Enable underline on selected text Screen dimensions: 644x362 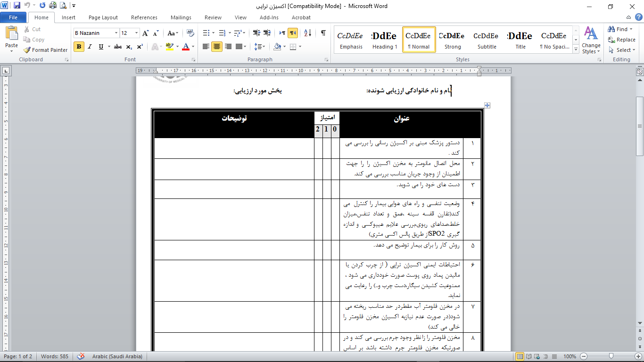point(99,47)
